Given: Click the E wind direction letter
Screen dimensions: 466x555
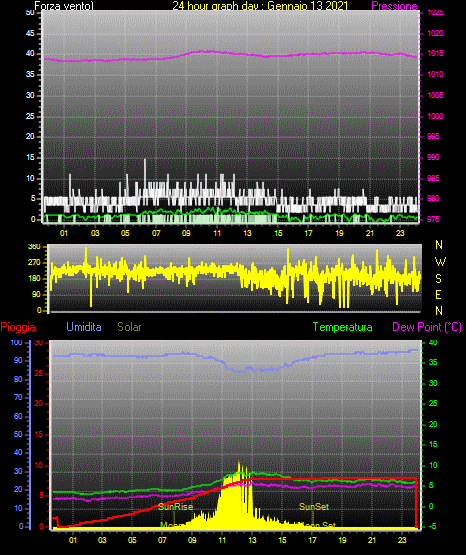Looking at the screenshot, I should [438, 294].
